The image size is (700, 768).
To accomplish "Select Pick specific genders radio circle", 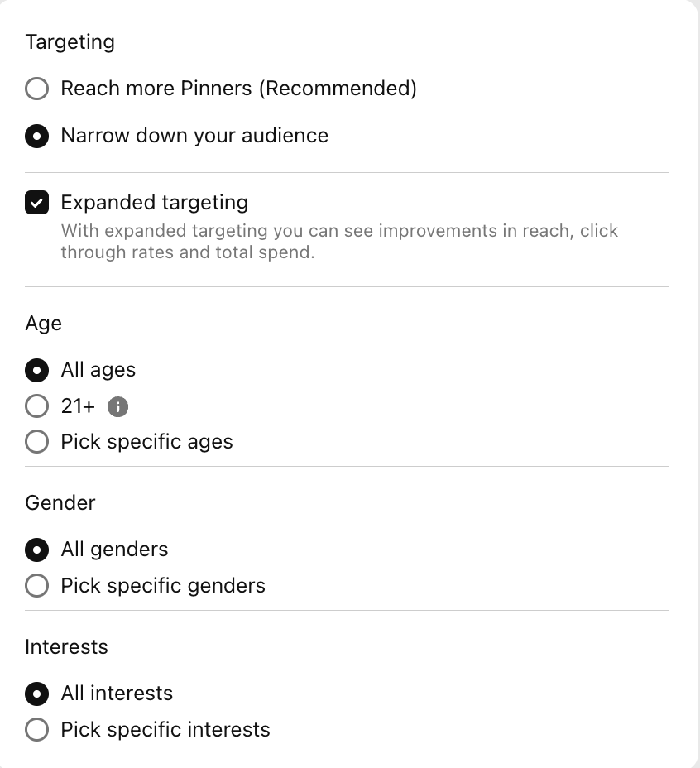I will click(x=36, y=585).
